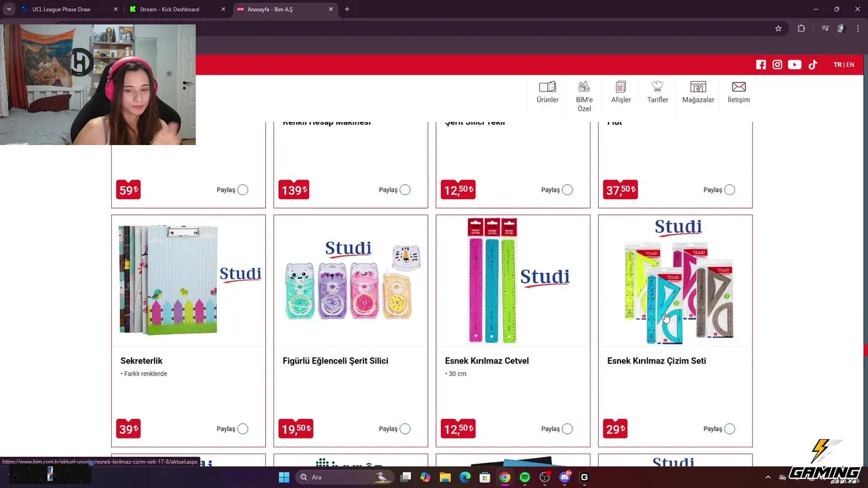Click the 19,50₺ price tag
868x488 pixels.
click(296, 428)
